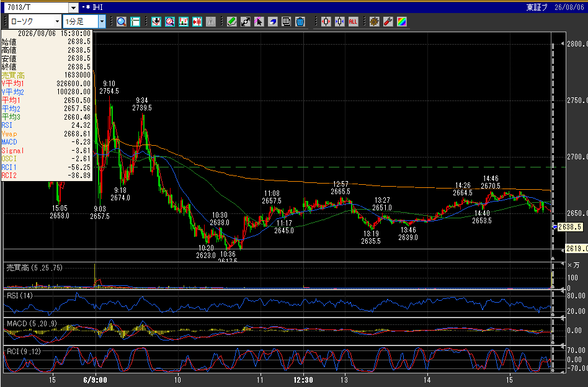The width and height of the screenshot is (588, 387).
Task: Click the ×万 volume unit label
Action: [x=573, y=265]
